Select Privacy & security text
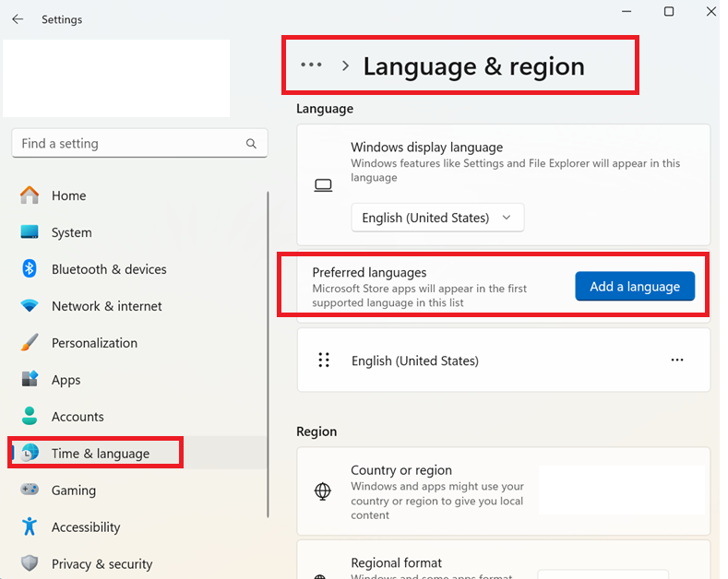The width and height of the screenshot is (728, 579). tap(102, 563)
